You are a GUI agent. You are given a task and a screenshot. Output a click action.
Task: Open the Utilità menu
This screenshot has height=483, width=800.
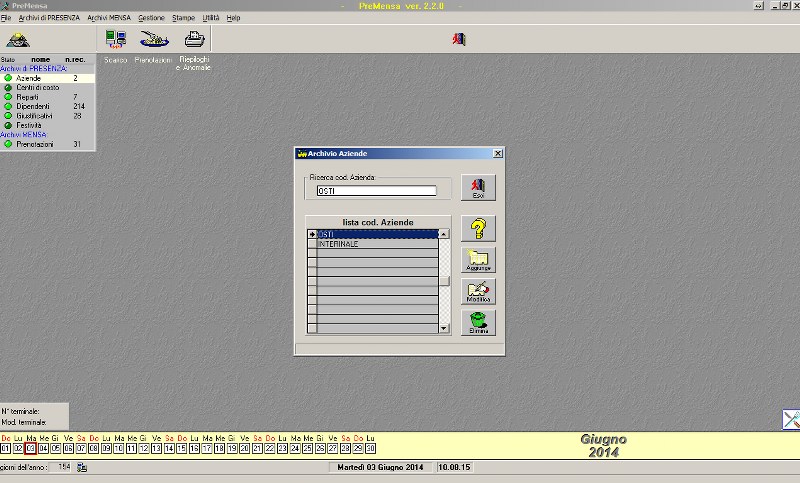coord(211,18)
